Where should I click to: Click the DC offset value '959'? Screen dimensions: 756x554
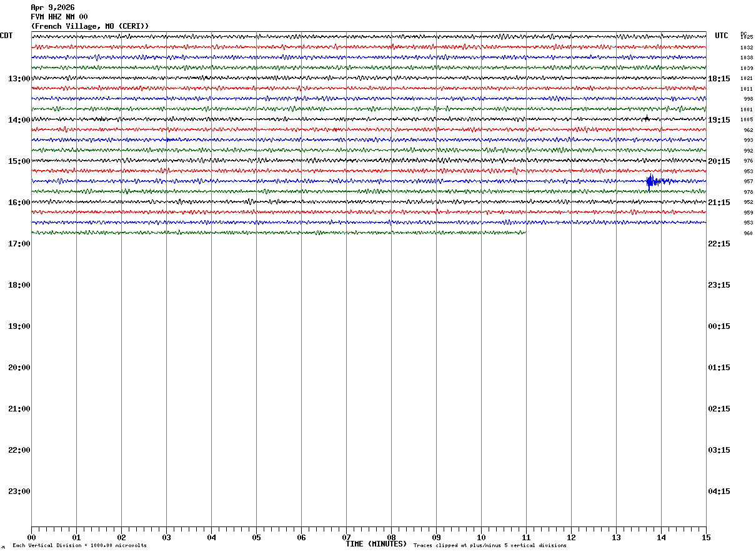749,213
